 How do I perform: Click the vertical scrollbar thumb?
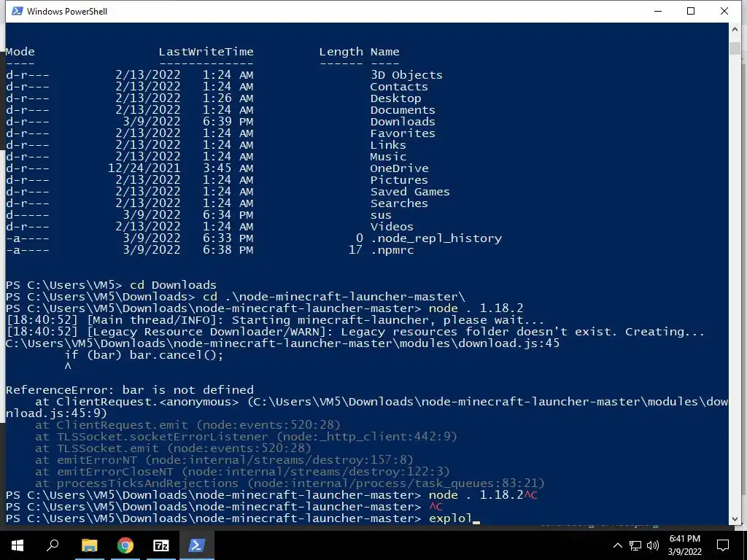coord(735,48)
